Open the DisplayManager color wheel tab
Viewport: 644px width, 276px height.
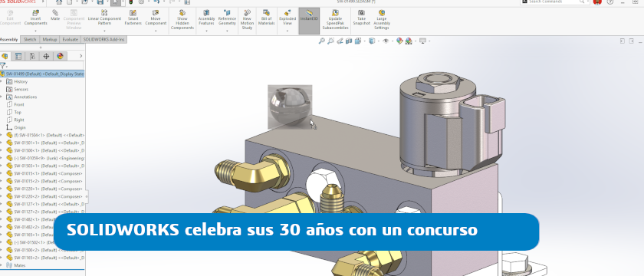click(x=60, y=56)
